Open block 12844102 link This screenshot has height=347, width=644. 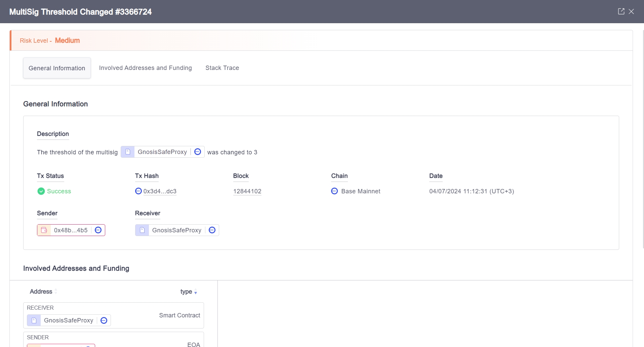click(x=247, y=191)
